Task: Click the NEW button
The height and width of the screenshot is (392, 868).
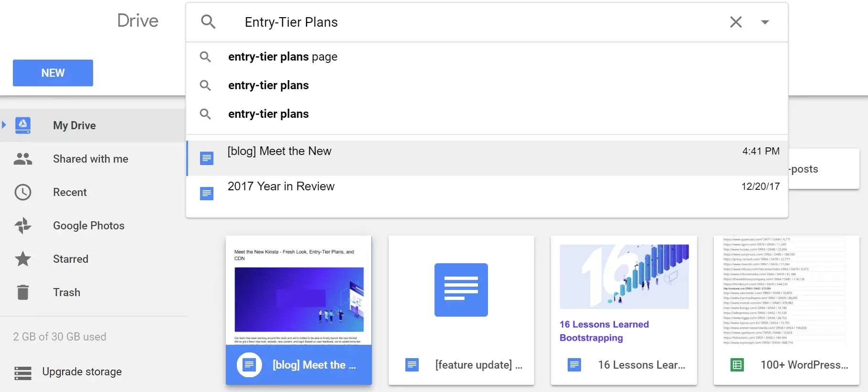Action: point(53,73)
